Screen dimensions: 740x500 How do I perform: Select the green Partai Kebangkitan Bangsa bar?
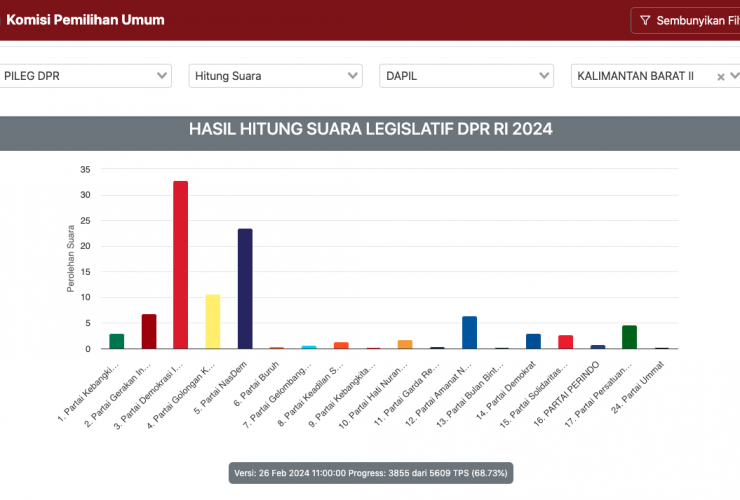(x=117, y=342)
